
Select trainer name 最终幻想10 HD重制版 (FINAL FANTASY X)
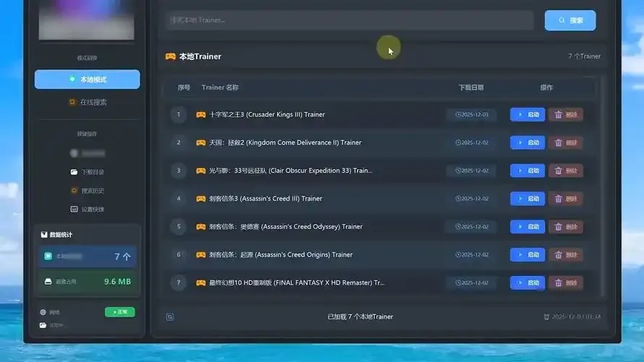click(x=297, y=282)
